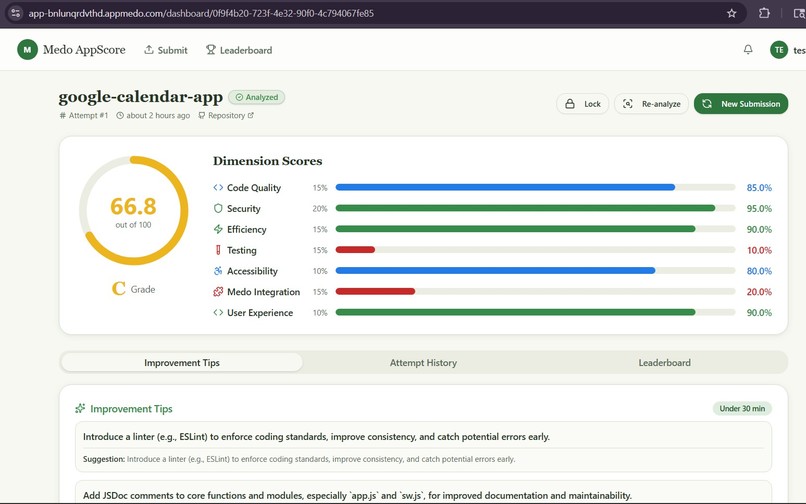Screen dimensions: 806x504
Task: Click the Analyzed status badge
Action: tap(257, 97)
